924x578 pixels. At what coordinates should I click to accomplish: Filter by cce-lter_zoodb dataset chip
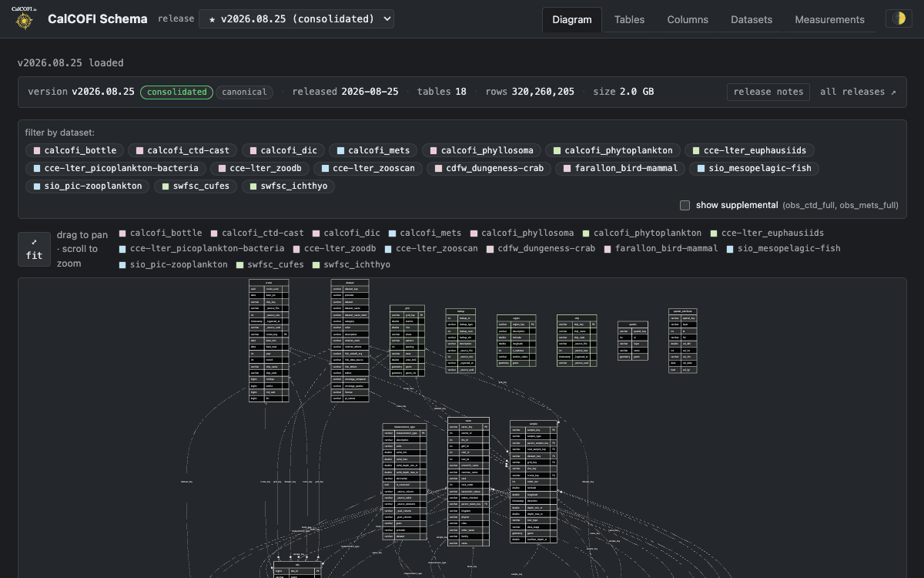260,168
